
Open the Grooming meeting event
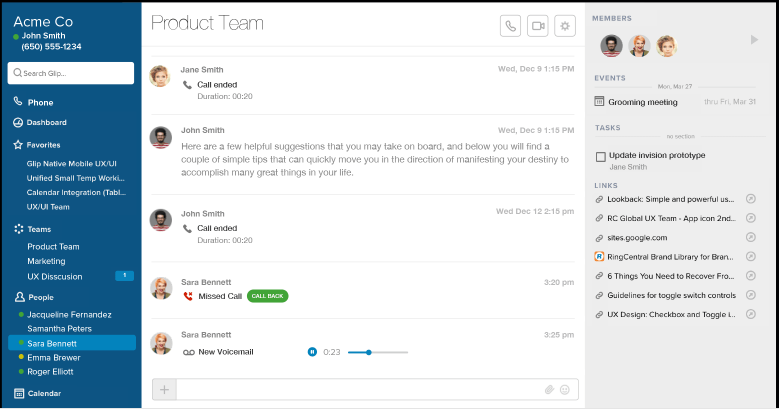point(643,102)
